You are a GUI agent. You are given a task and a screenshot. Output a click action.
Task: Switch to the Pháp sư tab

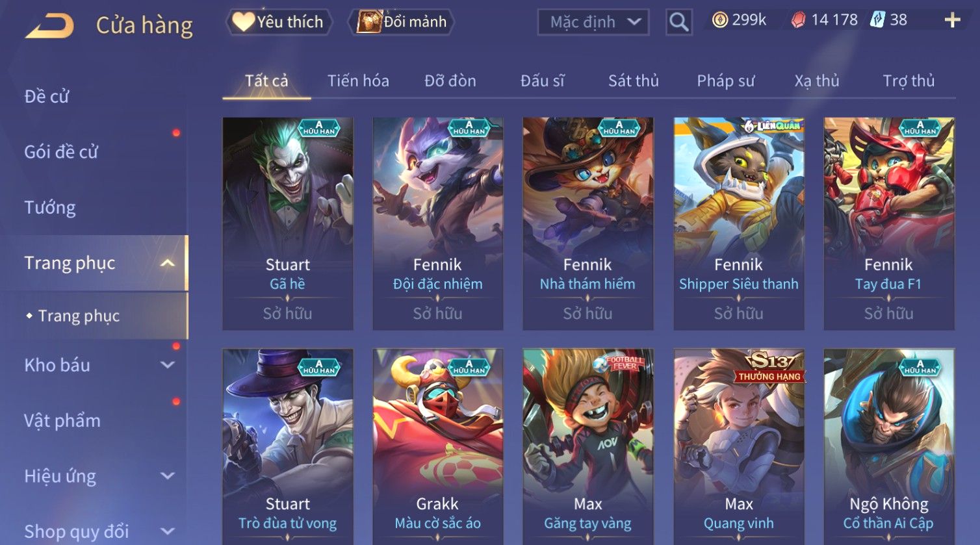[726, 81]
